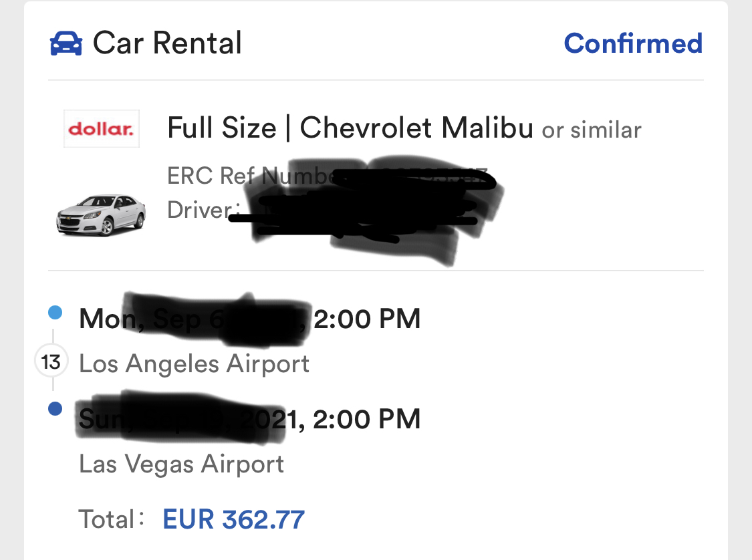Click the blue car icon in the header
Screen dimensions: 752x560
coord(66,44)
